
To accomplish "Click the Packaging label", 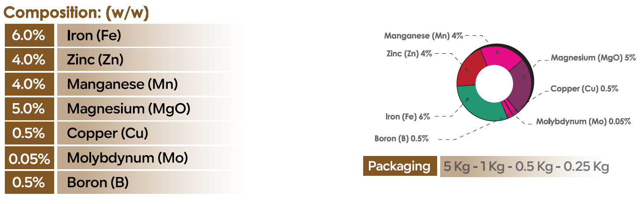I will click(399, 166).
